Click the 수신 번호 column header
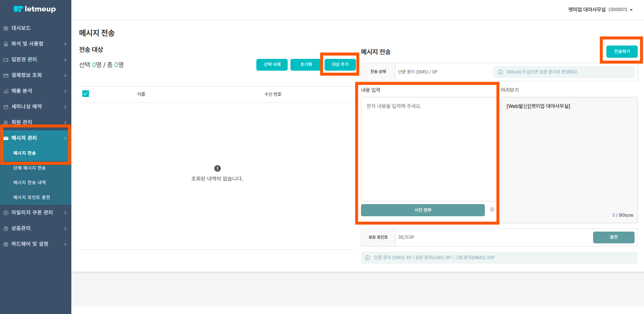 click(x=273, y=94)
